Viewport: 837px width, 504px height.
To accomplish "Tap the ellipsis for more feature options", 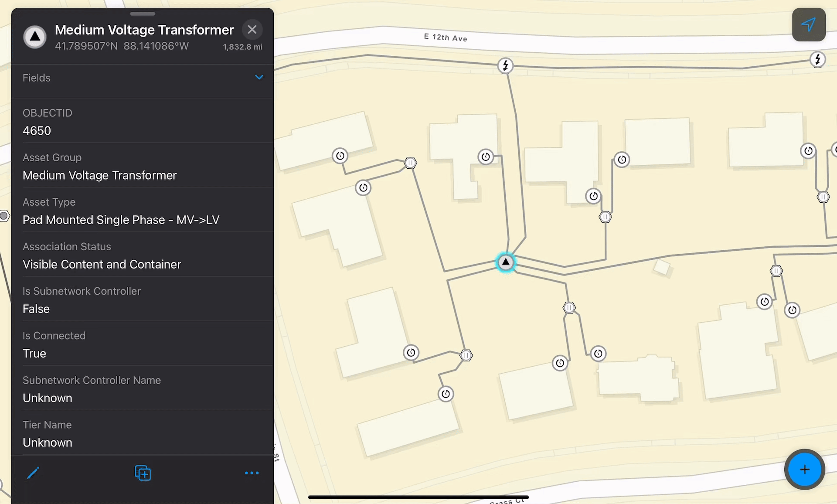I will pyautogui.click(x=252, y=473).
